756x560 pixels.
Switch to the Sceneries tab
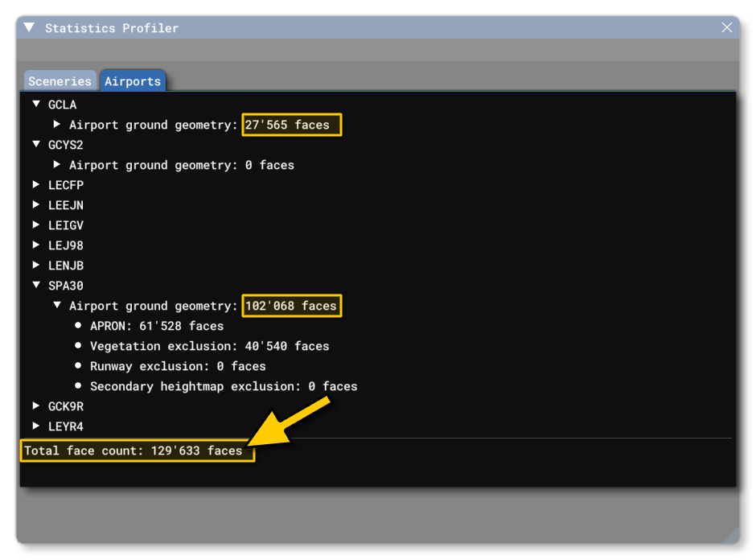[60, 81]
